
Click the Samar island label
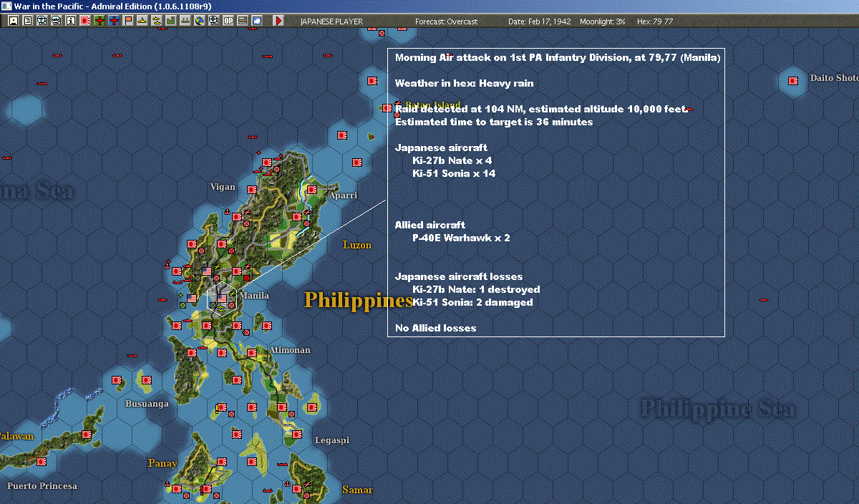(358, 490)
